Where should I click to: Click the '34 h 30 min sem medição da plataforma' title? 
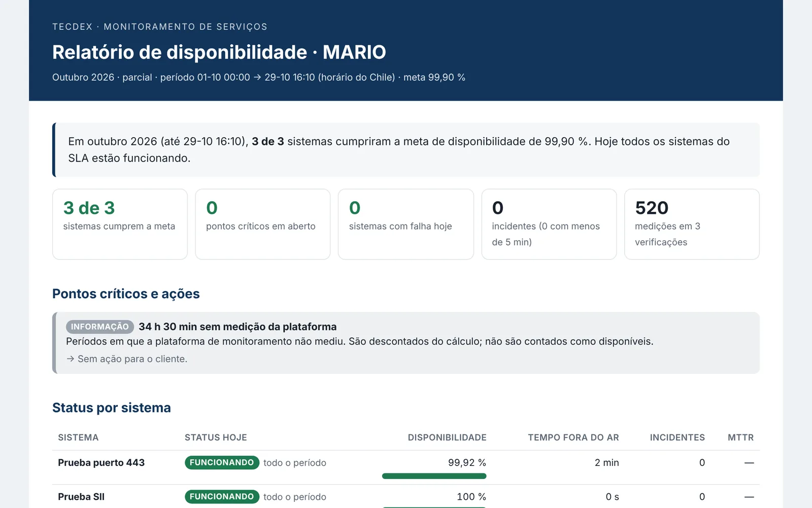[x=238, y=327]
